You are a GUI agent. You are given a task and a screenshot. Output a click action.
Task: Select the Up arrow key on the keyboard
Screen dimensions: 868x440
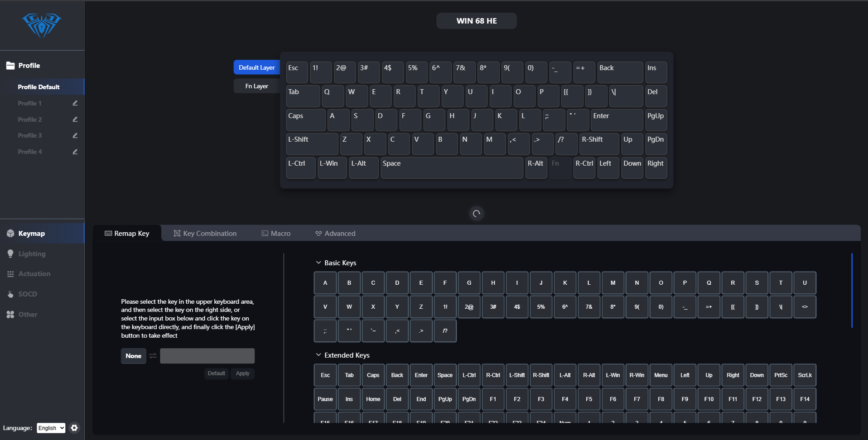click(632, 144)
